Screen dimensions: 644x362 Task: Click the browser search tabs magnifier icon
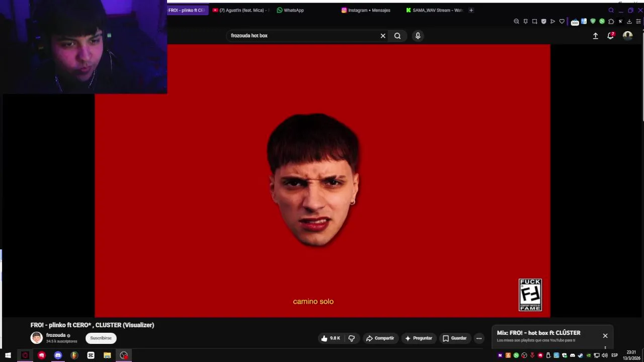coord(611,10)
